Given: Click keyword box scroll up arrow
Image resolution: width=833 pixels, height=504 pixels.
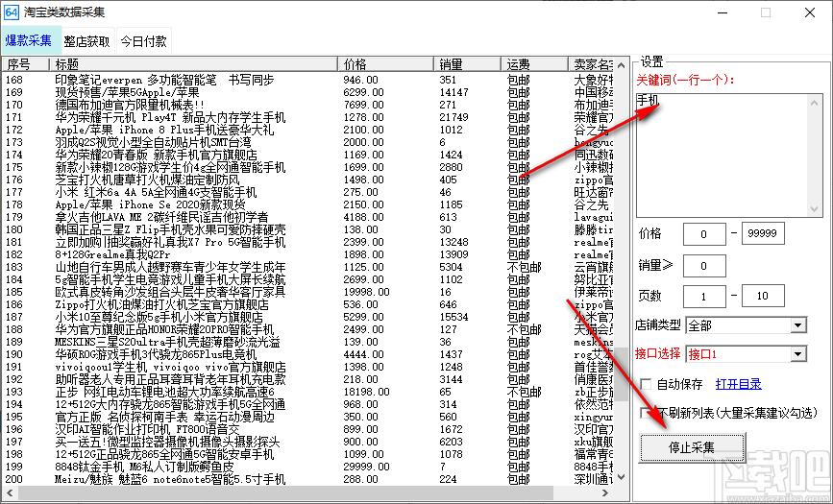Looking at the screenshot, I should point(814,101).
